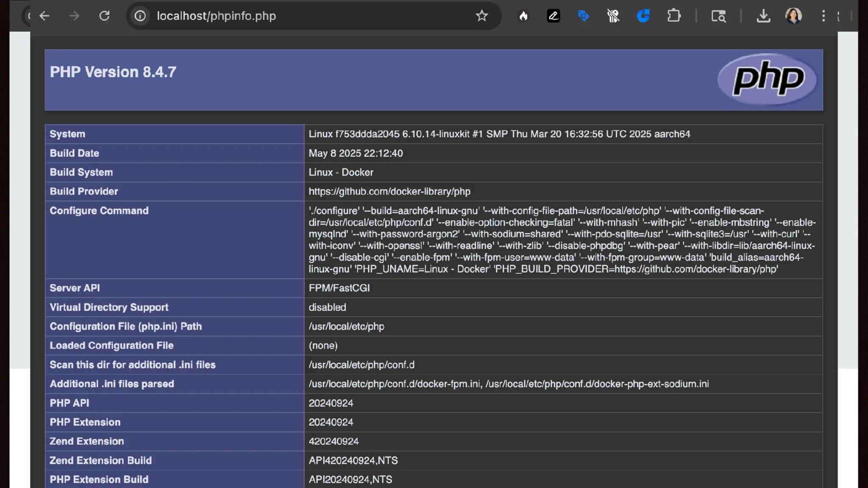This screenshot has height=488, width=868.
Task: Reload the phpinfo page
Action: coord(104,16)
